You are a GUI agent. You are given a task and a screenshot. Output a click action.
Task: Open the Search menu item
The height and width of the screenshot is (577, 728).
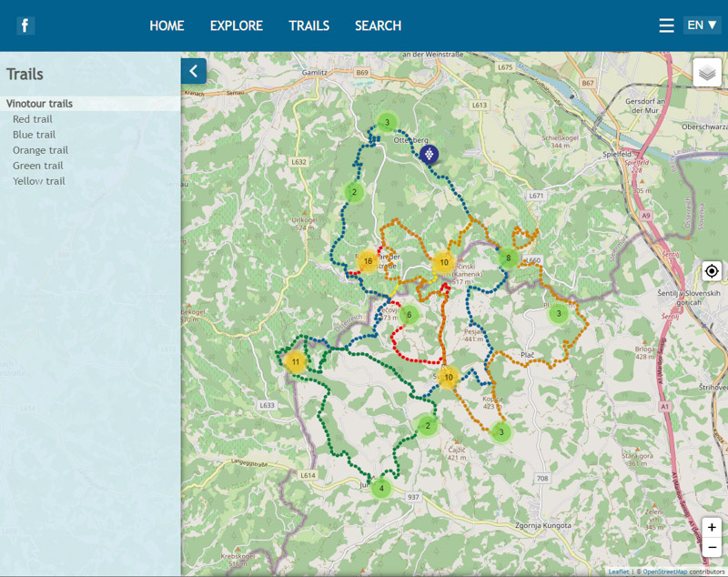point(378,25)
